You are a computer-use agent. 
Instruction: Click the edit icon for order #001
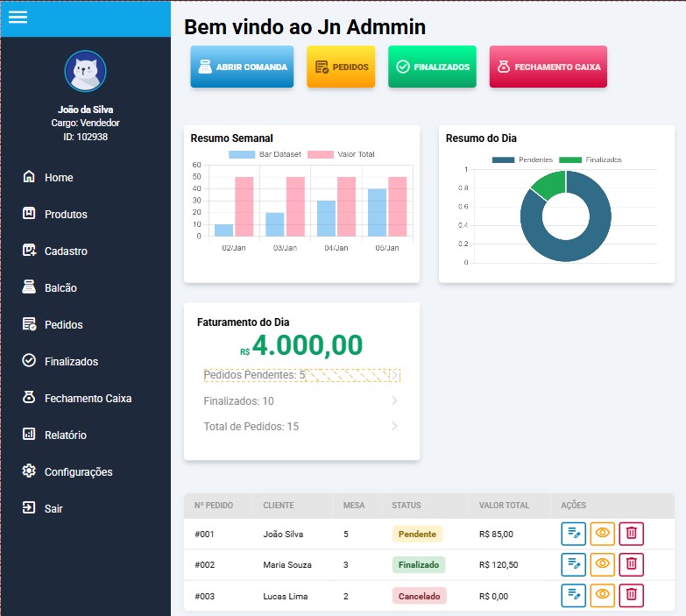click(574, 533)
